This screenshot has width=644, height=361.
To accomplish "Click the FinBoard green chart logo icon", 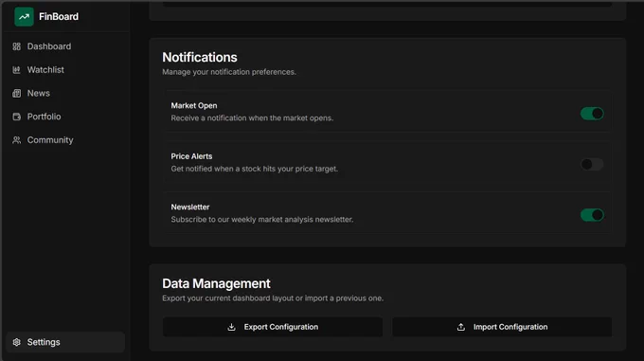I will 24,16.
